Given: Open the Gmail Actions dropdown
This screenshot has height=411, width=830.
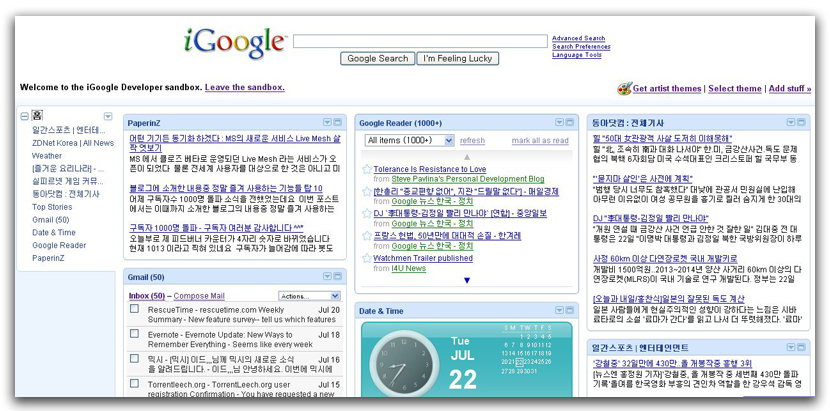Looking at the screenshot, I should coord(310,296).
